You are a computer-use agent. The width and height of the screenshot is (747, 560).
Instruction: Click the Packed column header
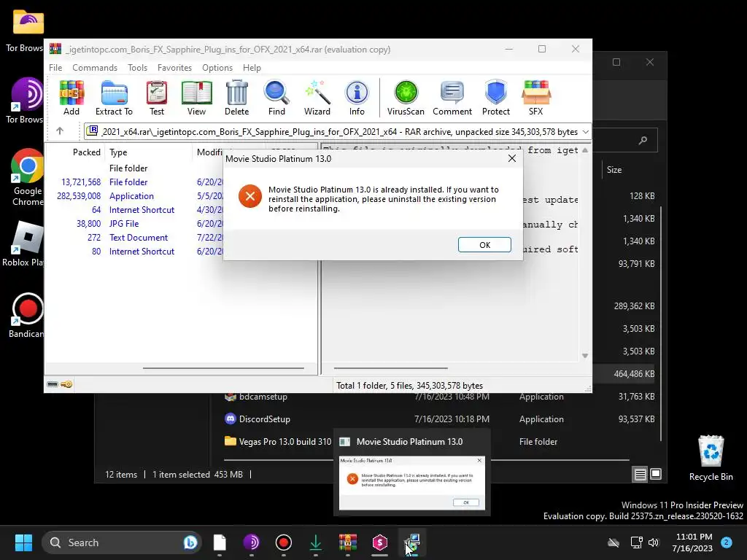click(86, 152)
